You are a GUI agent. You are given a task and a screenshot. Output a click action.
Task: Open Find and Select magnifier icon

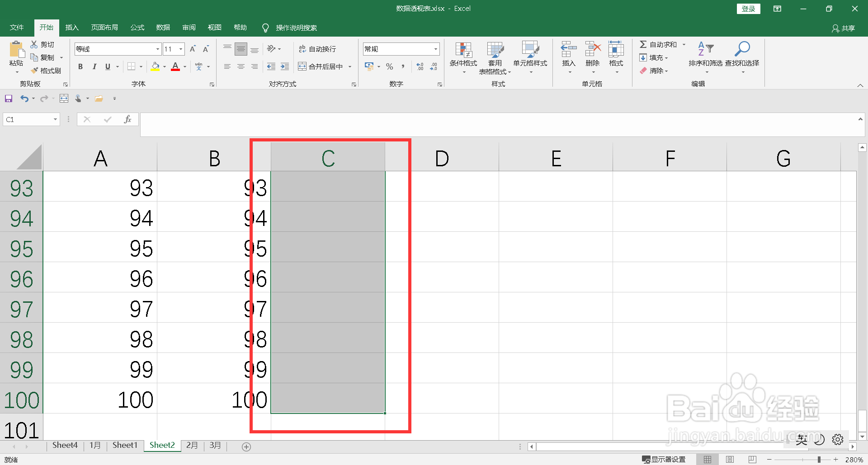[x=742, y=49]
